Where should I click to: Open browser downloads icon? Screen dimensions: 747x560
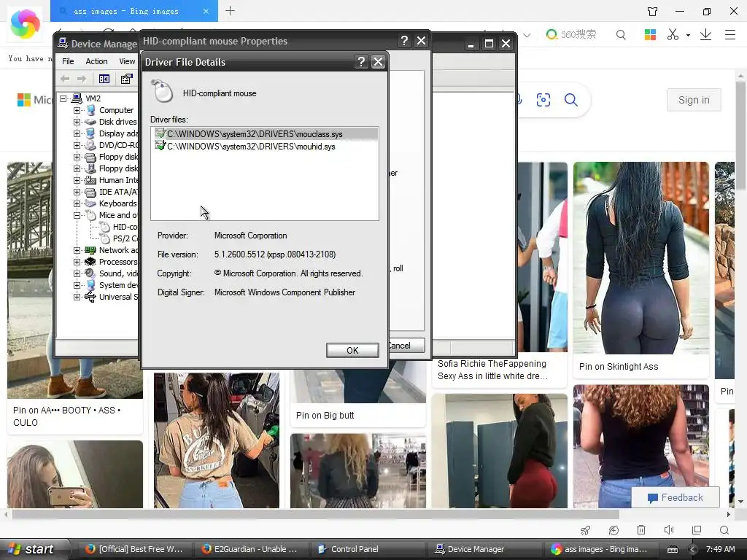(x=705, y=34)
